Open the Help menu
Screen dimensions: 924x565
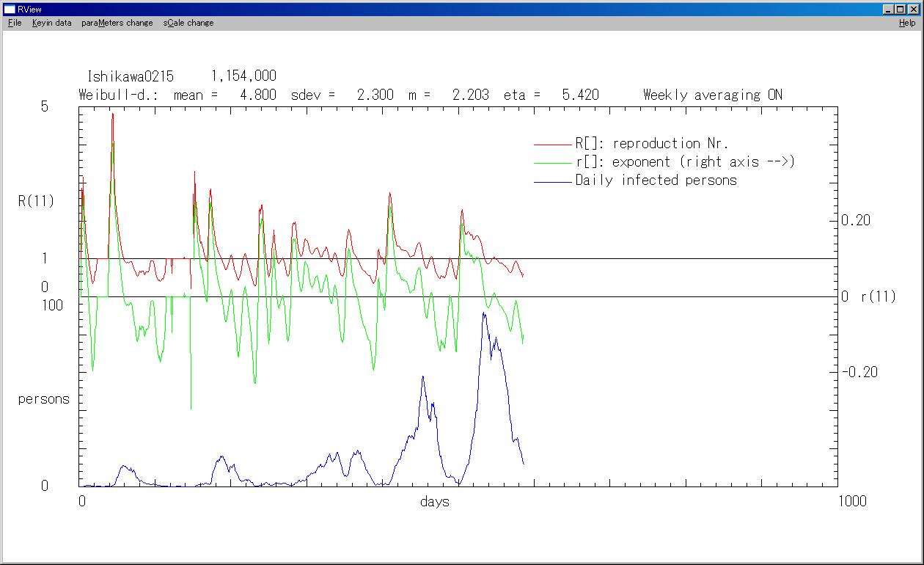point(907,23)
